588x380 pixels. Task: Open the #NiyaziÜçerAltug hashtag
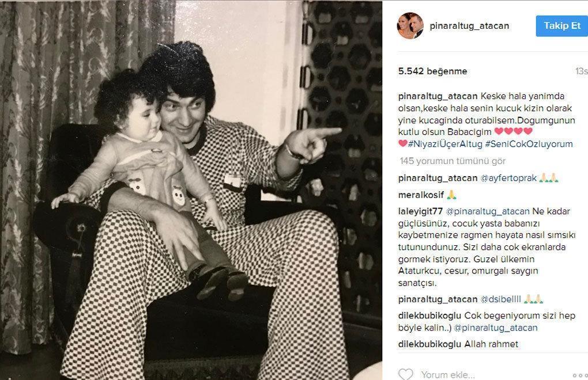tap(445, 144)
